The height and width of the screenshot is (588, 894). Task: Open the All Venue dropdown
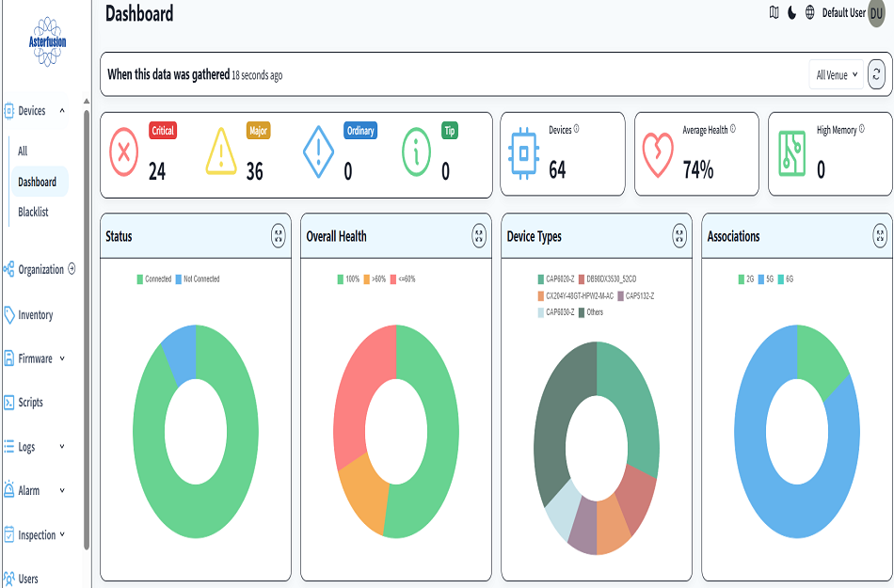(x=837, y=75)
